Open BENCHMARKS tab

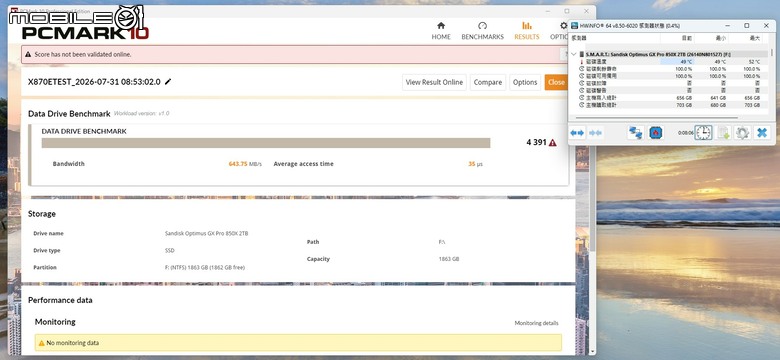(x=482, y=31)
